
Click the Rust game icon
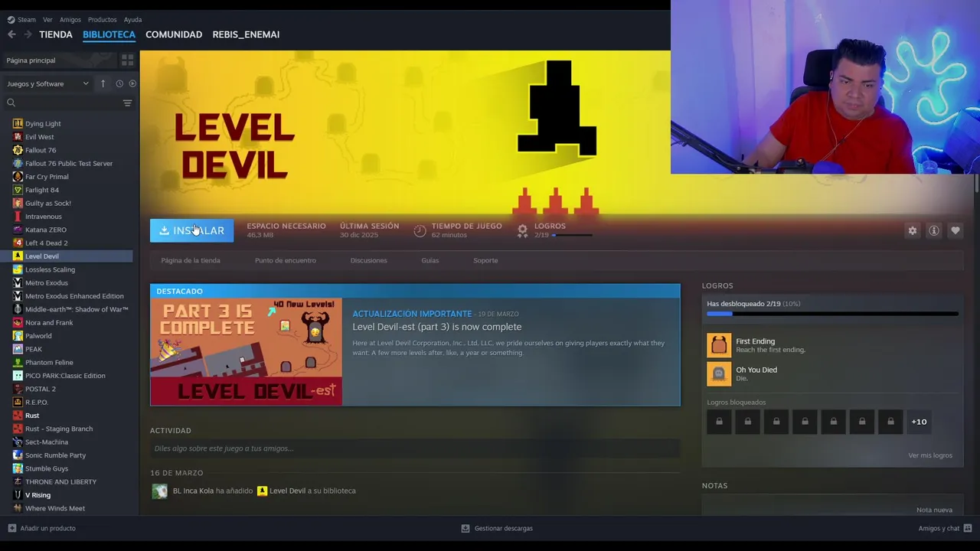tap(18, 416)
